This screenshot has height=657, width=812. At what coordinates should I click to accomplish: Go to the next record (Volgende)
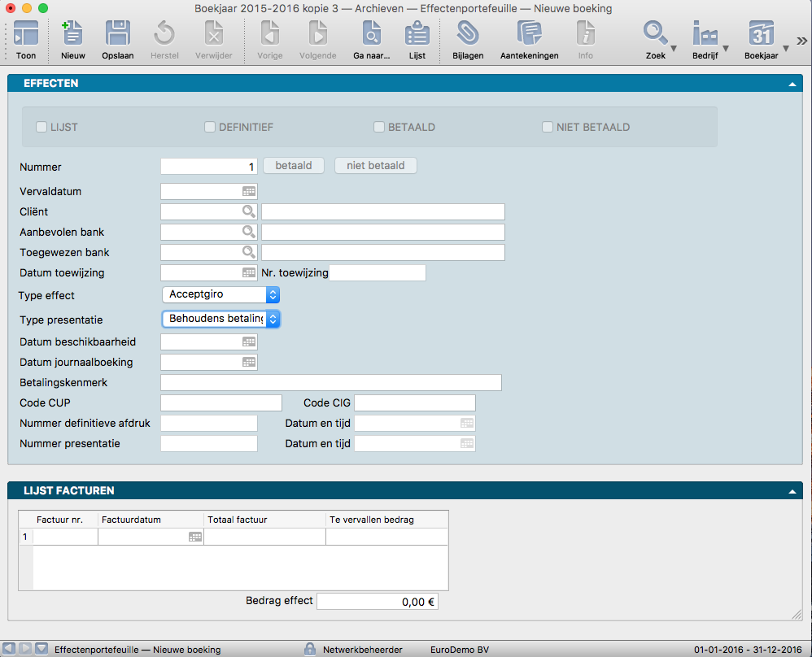pyautogui.click(x=317, y=34)
